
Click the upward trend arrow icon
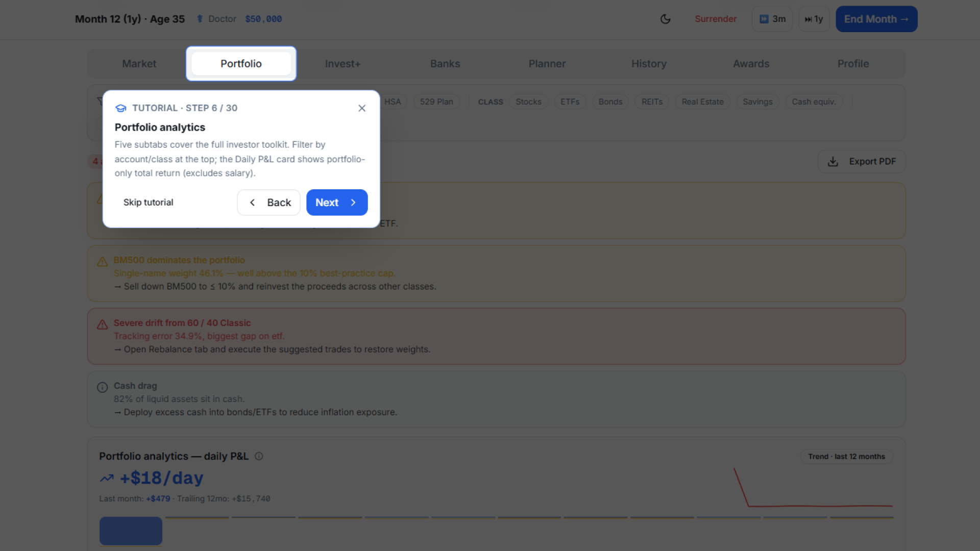[107, 478]
